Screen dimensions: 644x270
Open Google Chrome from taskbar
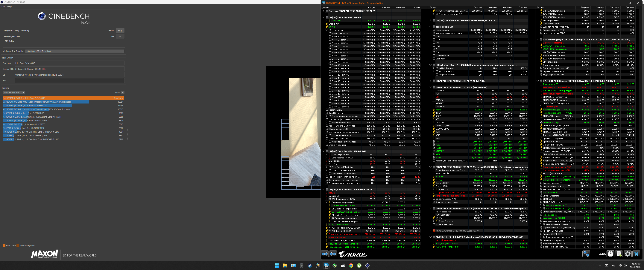(351, 266)
